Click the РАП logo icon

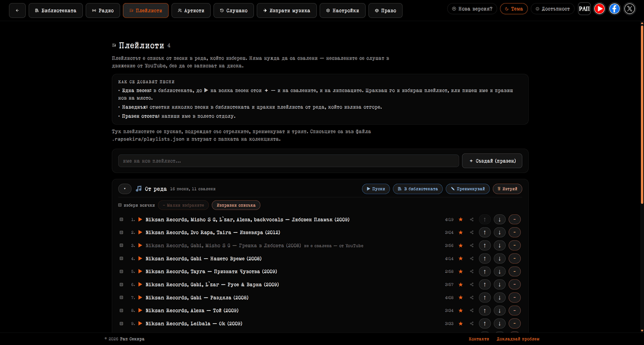(x=584, y=9)
